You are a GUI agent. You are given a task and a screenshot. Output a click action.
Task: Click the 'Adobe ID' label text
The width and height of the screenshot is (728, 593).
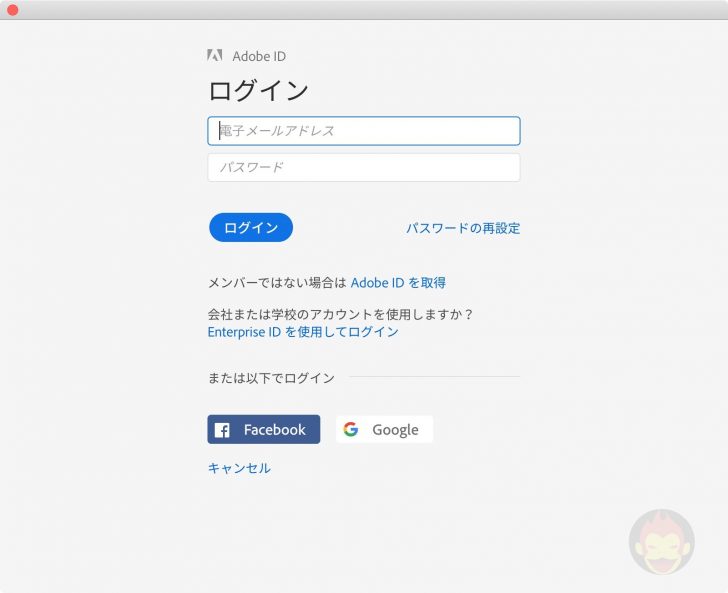(x=259, y=57)
